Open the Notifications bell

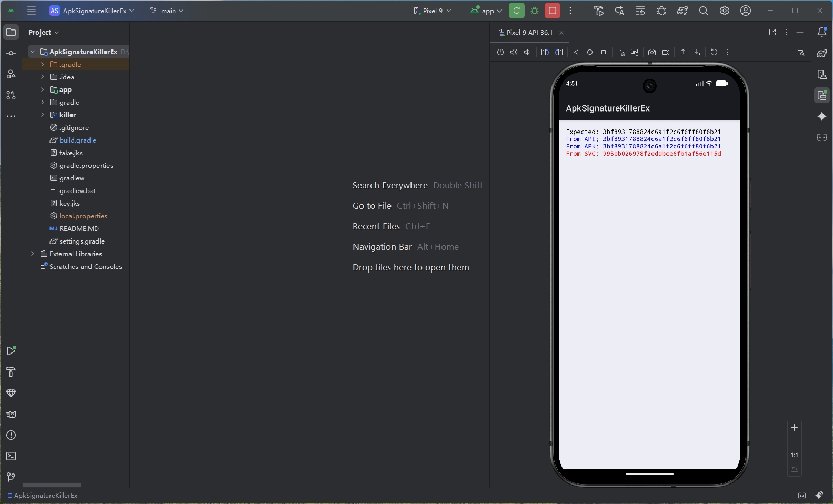tap(822, 32)
